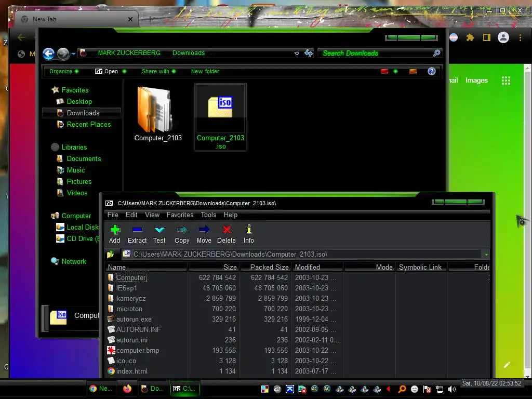Image resolution: width=532 pixels, height=399 pixels.
Task: Select Network in Explorer sidebar
Action: point(74,261)
